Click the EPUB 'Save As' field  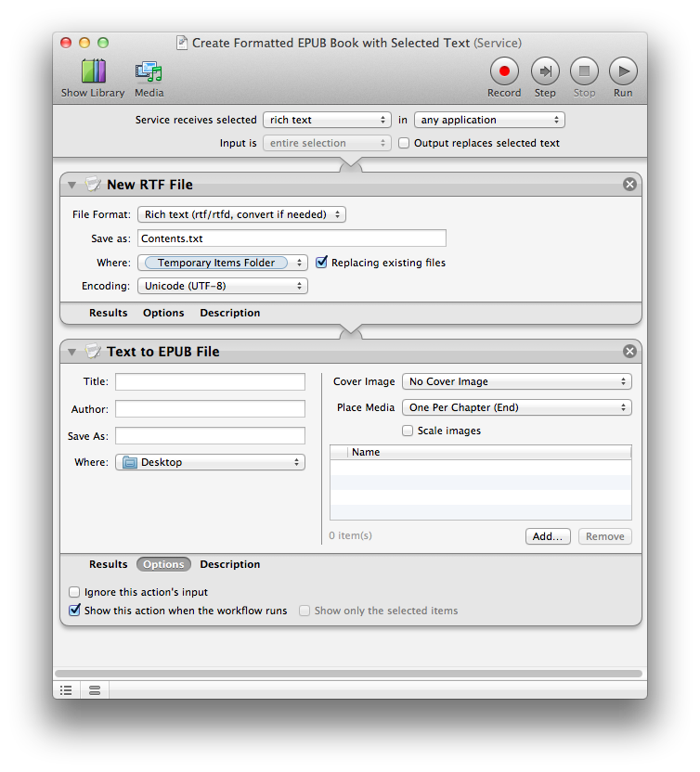click(211, 436)
